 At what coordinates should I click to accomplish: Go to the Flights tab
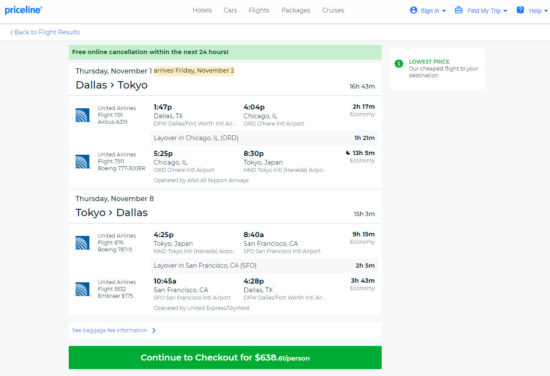(259, 11)
